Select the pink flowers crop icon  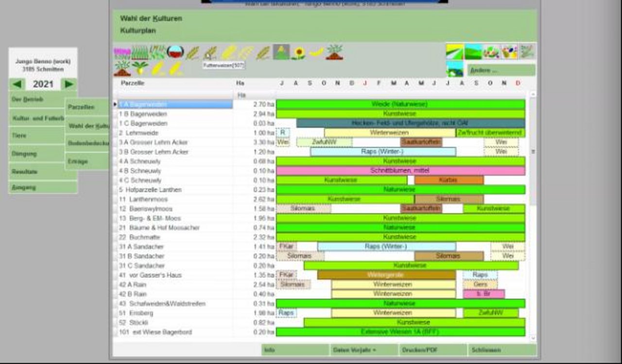tap(121, 52)
